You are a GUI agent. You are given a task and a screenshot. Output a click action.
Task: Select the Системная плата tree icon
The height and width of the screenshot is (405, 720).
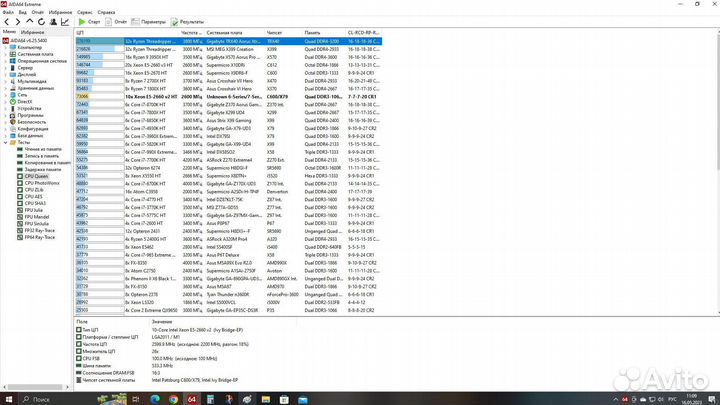click(x=13, y=54)
